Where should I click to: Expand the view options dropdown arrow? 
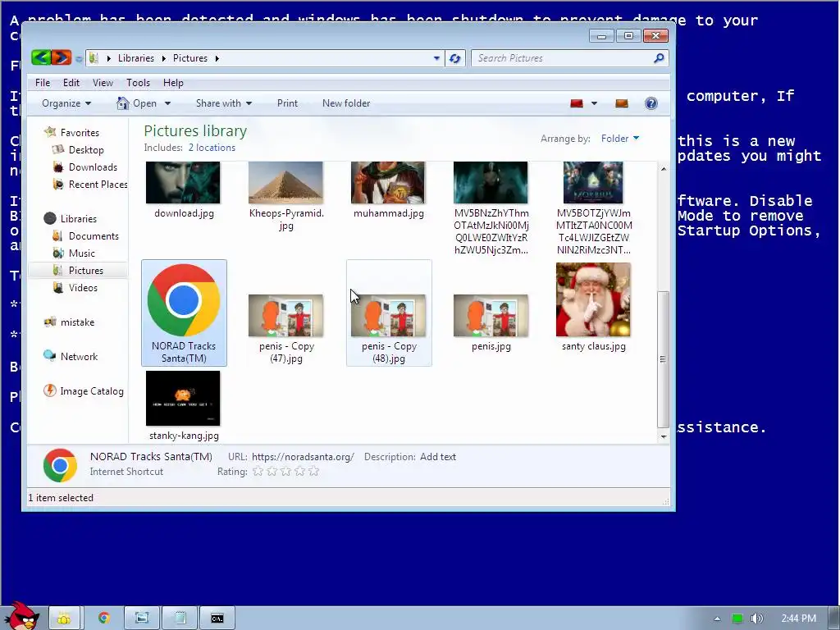pos(594,103)
